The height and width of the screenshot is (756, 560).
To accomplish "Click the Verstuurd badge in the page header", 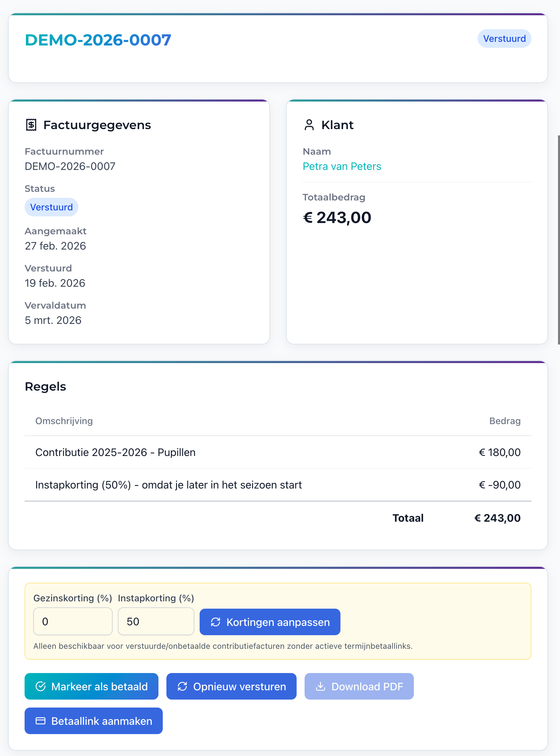I will pos(504,38).
